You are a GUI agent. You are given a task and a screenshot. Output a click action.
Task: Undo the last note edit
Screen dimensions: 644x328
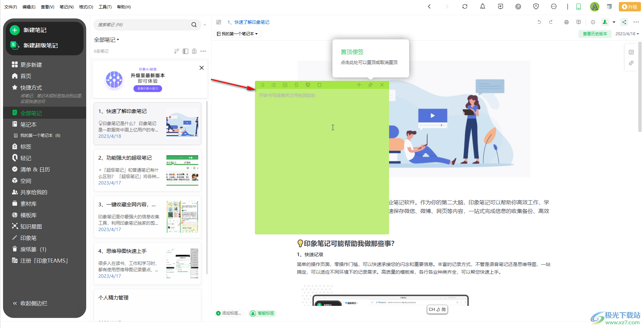pyautogui.click(x=539, y=22)
